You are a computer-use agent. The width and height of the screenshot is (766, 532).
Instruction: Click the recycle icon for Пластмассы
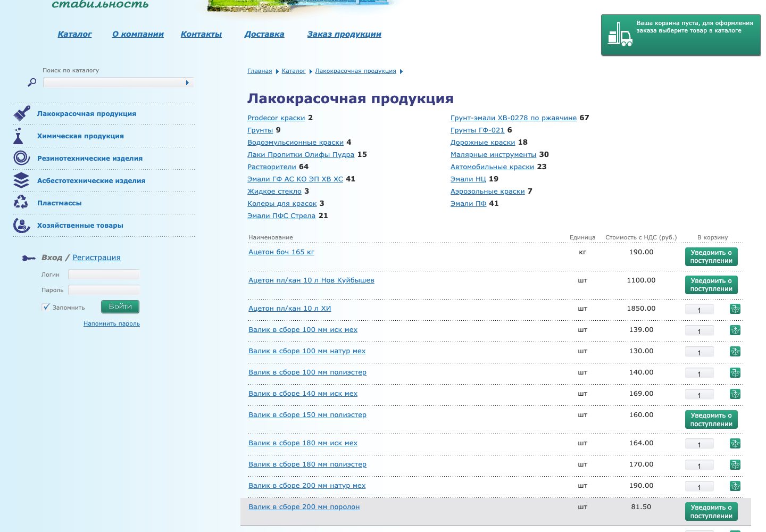[21, 203]
